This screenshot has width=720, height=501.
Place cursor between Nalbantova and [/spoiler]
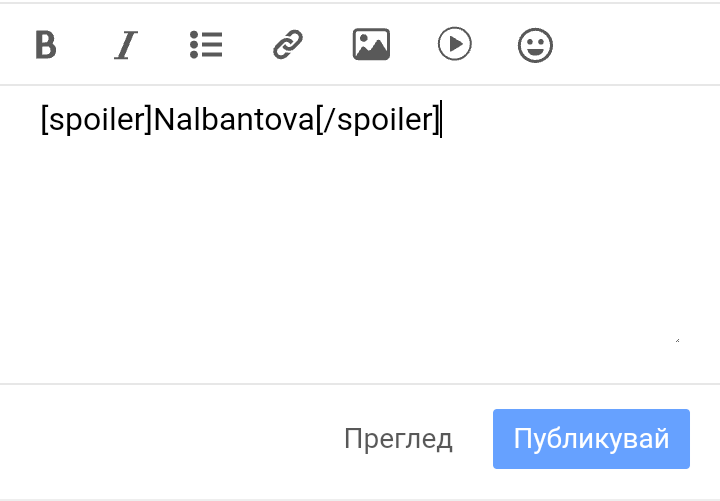click(x=315, y=119)
